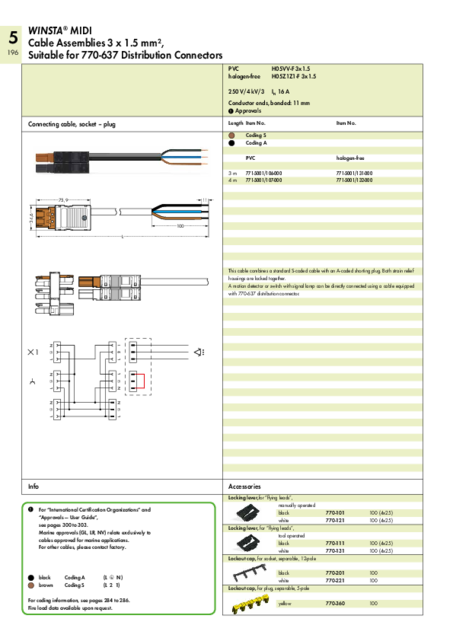This screenshot has height=641, width=453.
Task: Click the manually operated locking lever image
Action: (247, 513)
